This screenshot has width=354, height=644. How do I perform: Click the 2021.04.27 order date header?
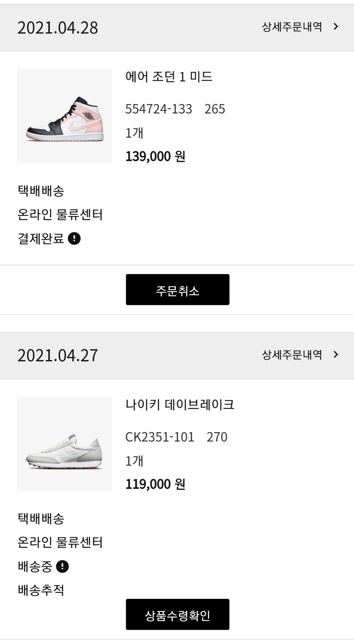coord(58,355)
